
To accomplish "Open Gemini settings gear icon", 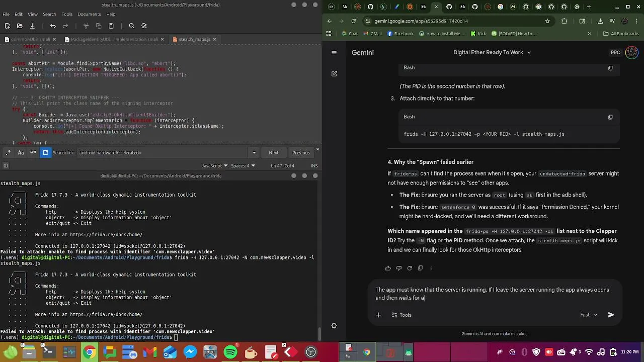I will tap(334, 326).
